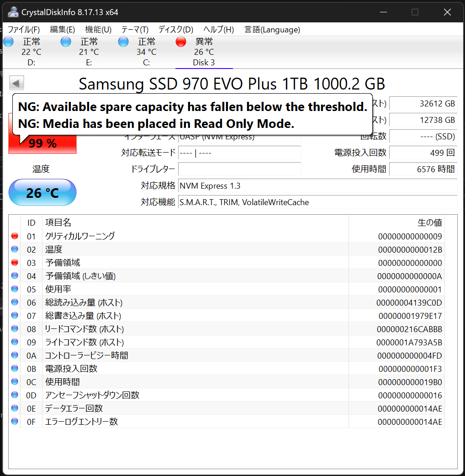Click the 電源投入回数 value 499 回
Image resolution: width=465 pixels, height=476 pixels.
coord(423,153)
